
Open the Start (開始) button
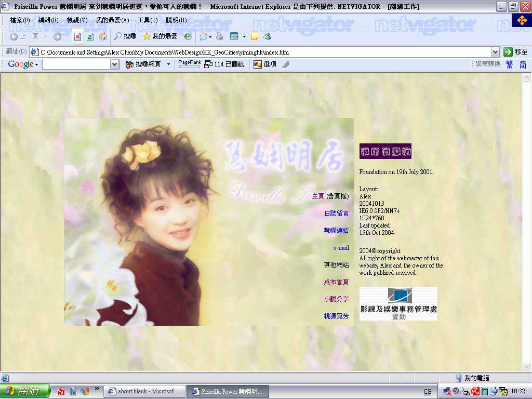[25, 391]
